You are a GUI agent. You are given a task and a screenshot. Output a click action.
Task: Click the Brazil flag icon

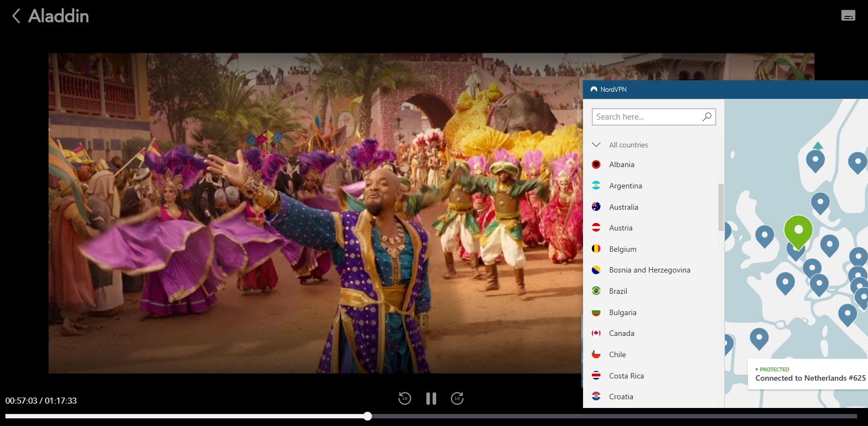pyautogui.click(x=597, y=291)
